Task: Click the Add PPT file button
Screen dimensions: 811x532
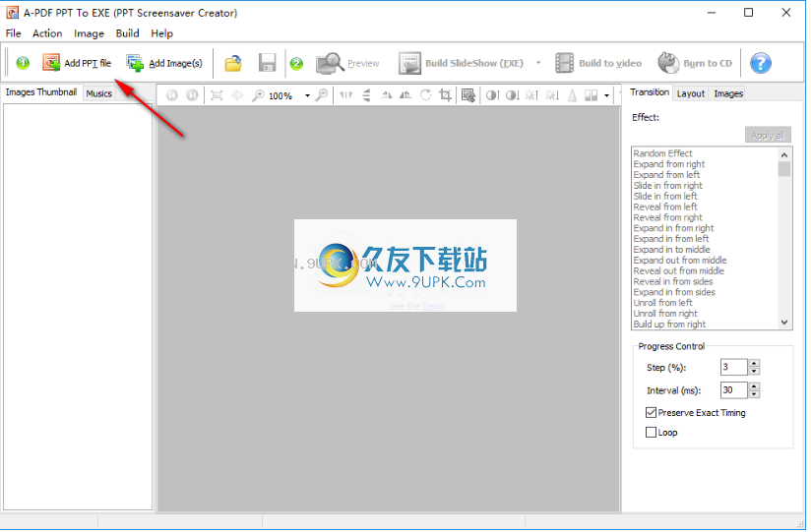Action: [77, 63]
